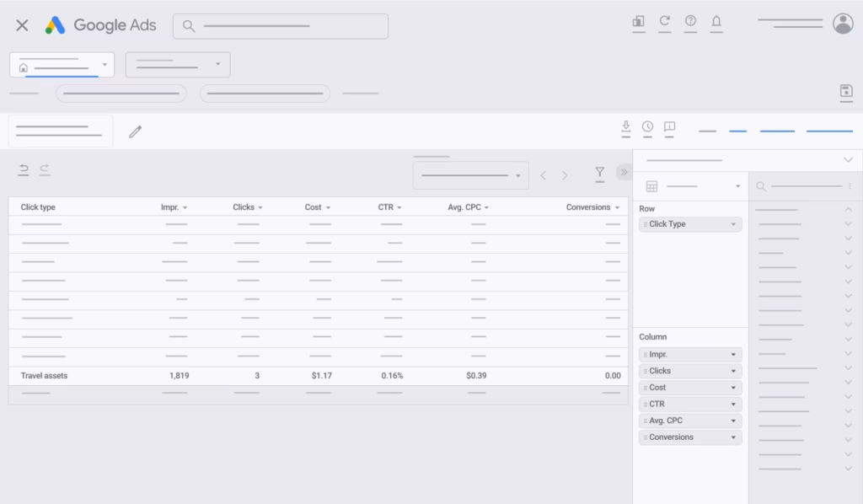863x504 pixels.
Task: Go to next page arrow
Action: (x=565, y=175)
